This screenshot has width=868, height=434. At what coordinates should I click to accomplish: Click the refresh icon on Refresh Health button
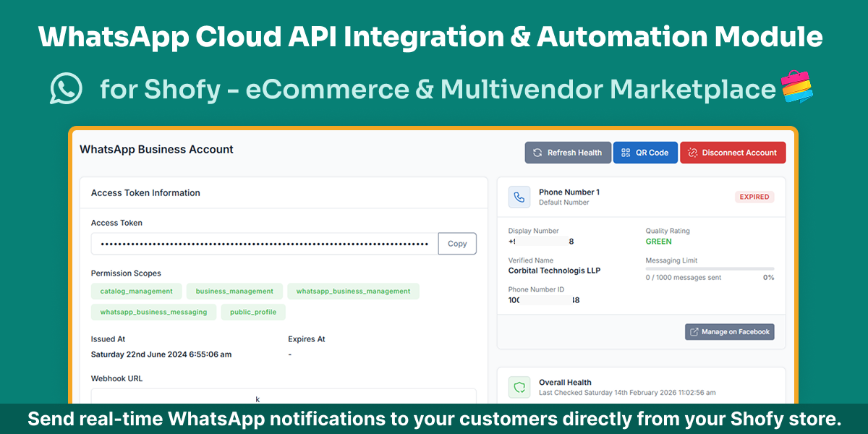tap(537, 152)
